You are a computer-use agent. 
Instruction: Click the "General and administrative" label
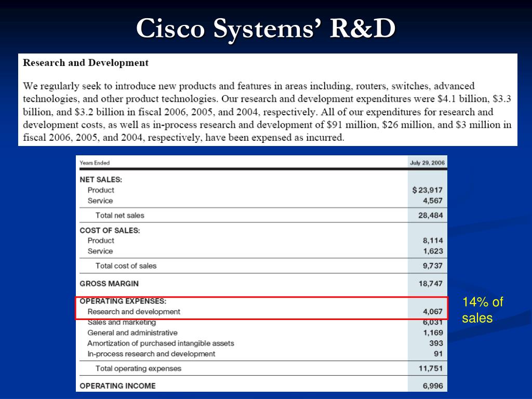point(132,333)
